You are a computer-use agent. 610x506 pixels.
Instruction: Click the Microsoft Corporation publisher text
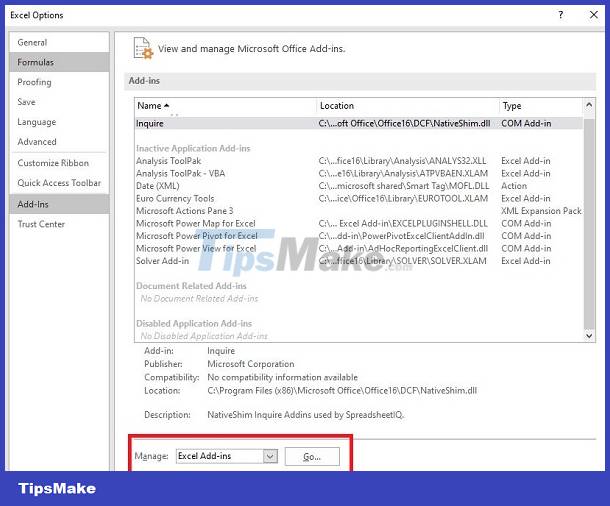pos(251,364)
